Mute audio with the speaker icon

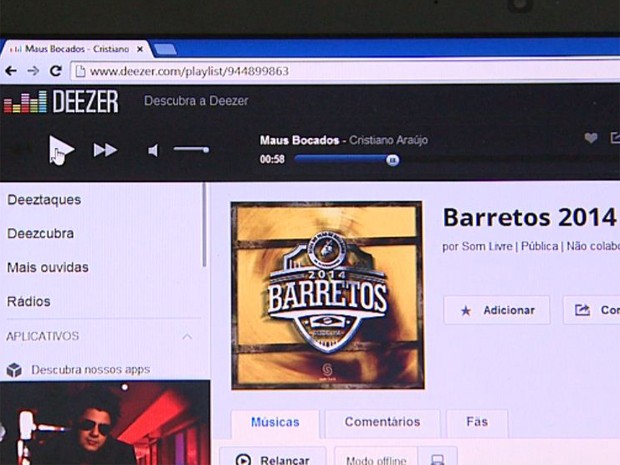[x=153, y=151]
